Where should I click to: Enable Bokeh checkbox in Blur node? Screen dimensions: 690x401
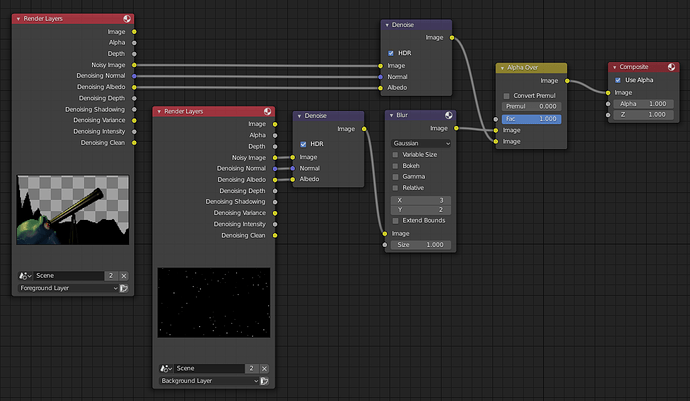[395, 166]
